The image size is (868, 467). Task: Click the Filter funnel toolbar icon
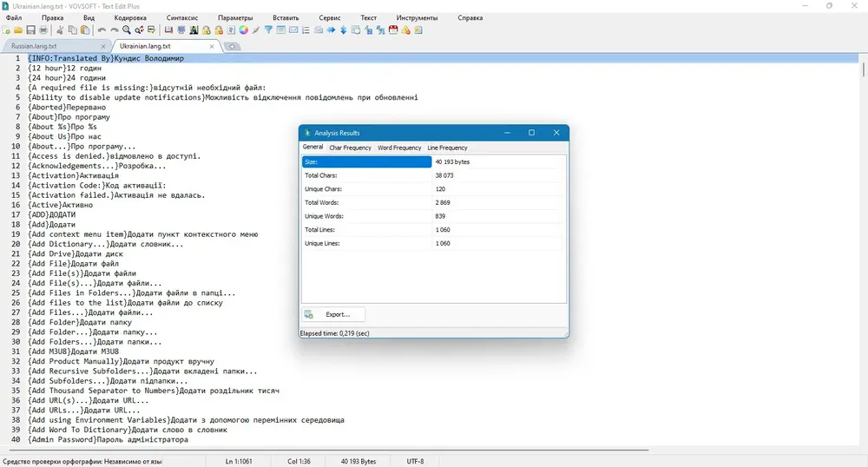[268, 30]
